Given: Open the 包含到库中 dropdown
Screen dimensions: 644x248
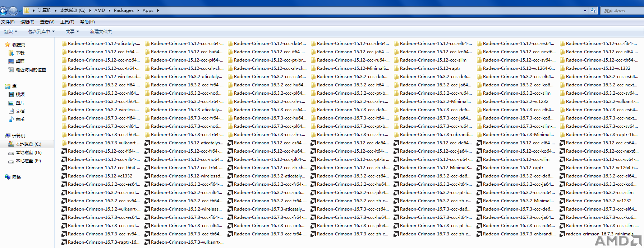Looking at the screenshot, I should coord(41,32).
